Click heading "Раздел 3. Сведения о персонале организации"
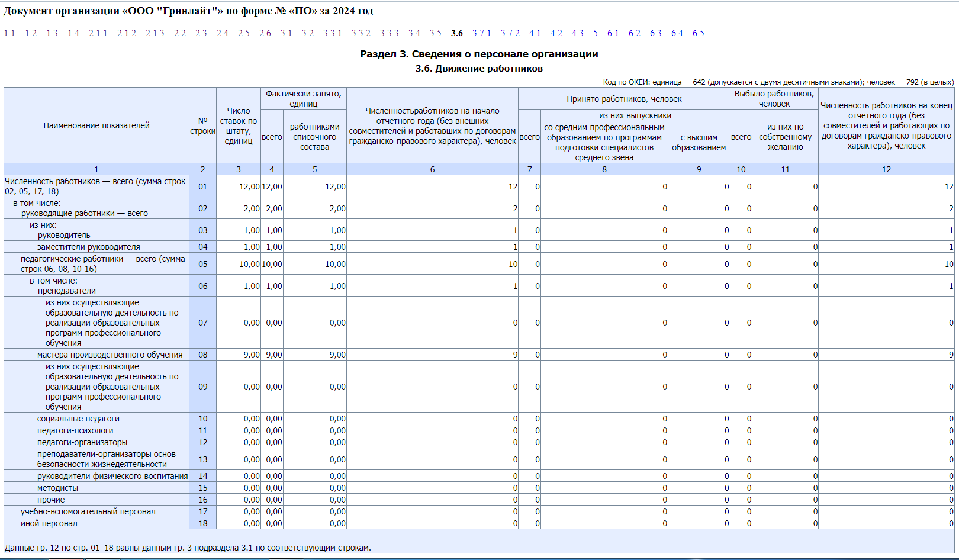 point(479,54)
